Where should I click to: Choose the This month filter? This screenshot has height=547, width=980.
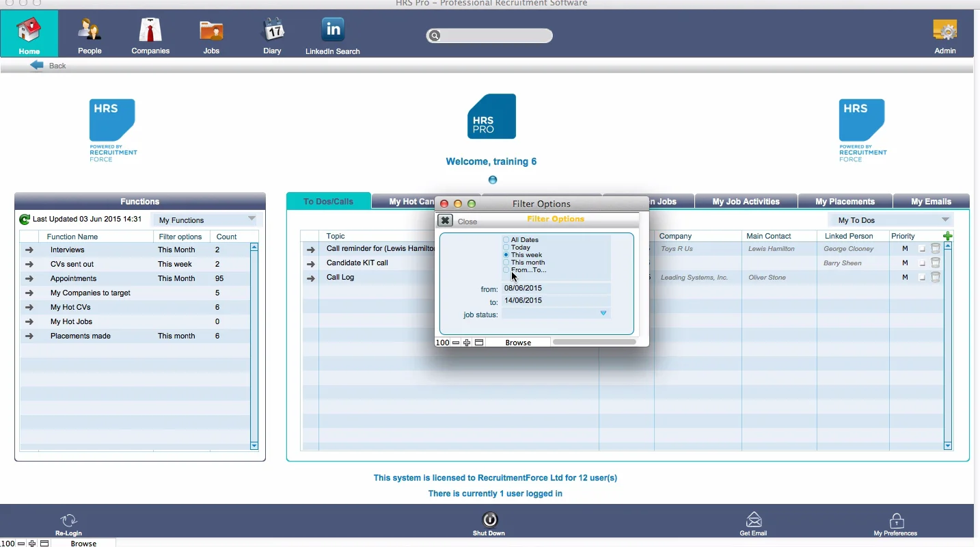click(506, 263)
